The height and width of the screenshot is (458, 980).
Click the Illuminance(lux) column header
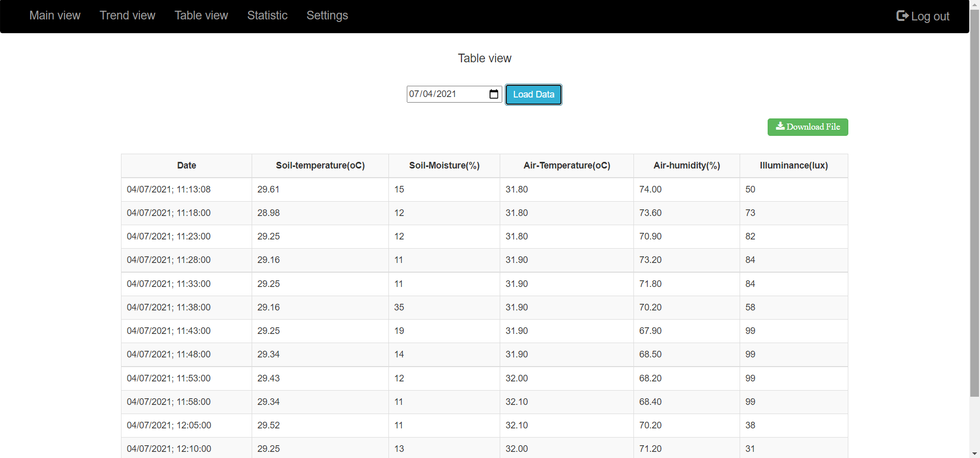pyautogui.click(x=794, y=165)
